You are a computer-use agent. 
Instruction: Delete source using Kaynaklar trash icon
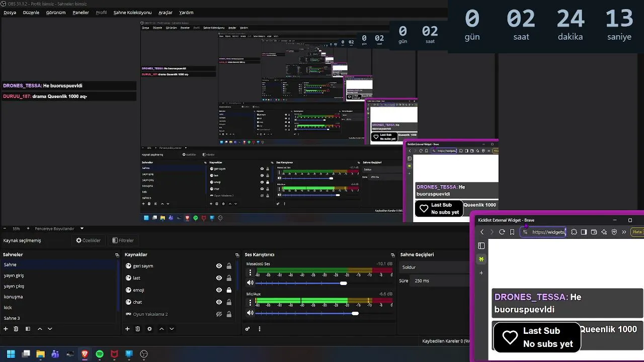point(138,329)
